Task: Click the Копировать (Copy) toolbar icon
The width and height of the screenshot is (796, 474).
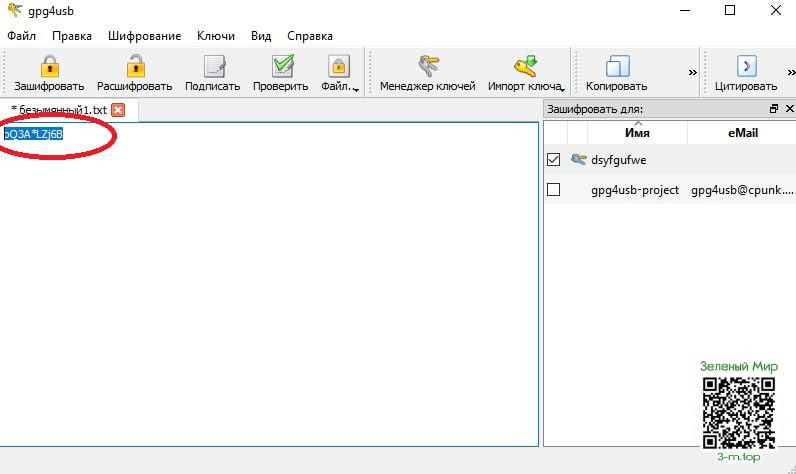Action: tap(616, 67)
